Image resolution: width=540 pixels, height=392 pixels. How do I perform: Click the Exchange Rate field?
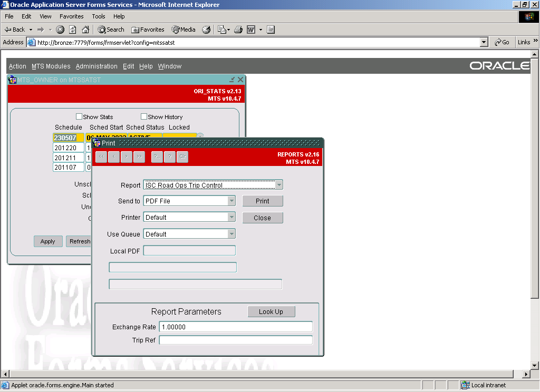pyautogui.click(x=236, y=327)
